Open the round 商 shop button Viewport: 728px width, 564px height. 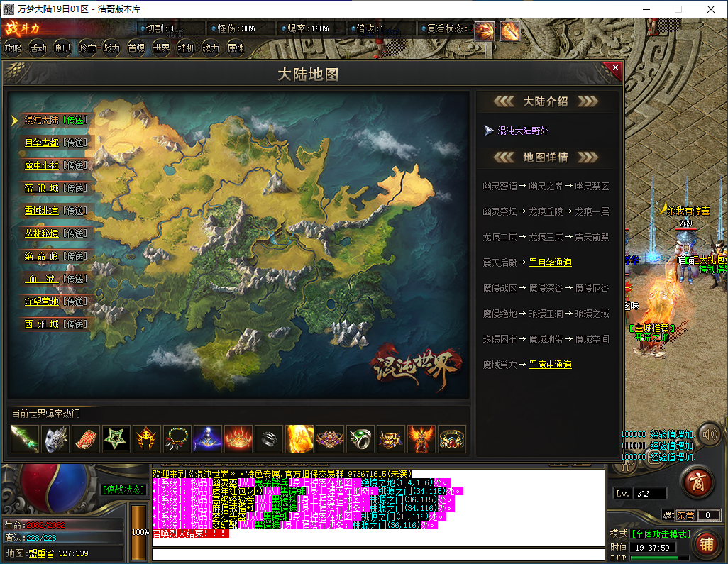pyautogui.click(x=697, y=482)
